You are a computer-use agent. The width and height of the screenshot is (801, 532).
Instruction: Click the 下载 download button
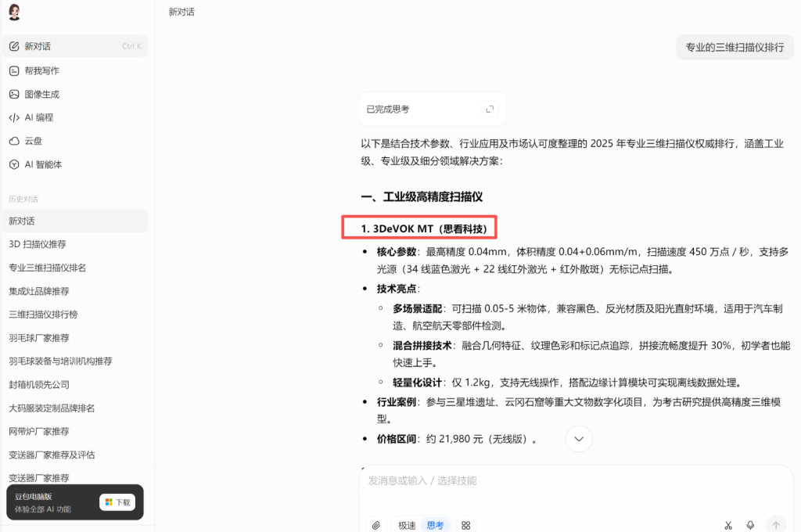click(x=117, y=502)
